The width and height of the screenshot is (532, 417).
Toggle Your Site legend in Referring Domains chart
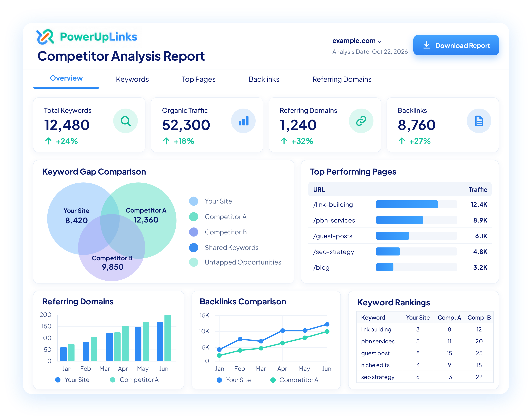(x=73, y=380)
